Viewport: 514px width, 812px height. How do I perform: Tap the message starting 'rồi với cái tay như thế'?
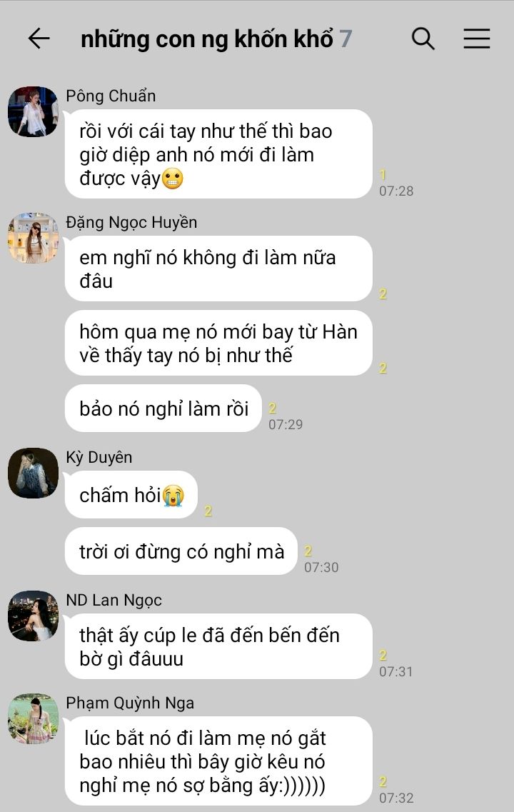click(218, 154)
